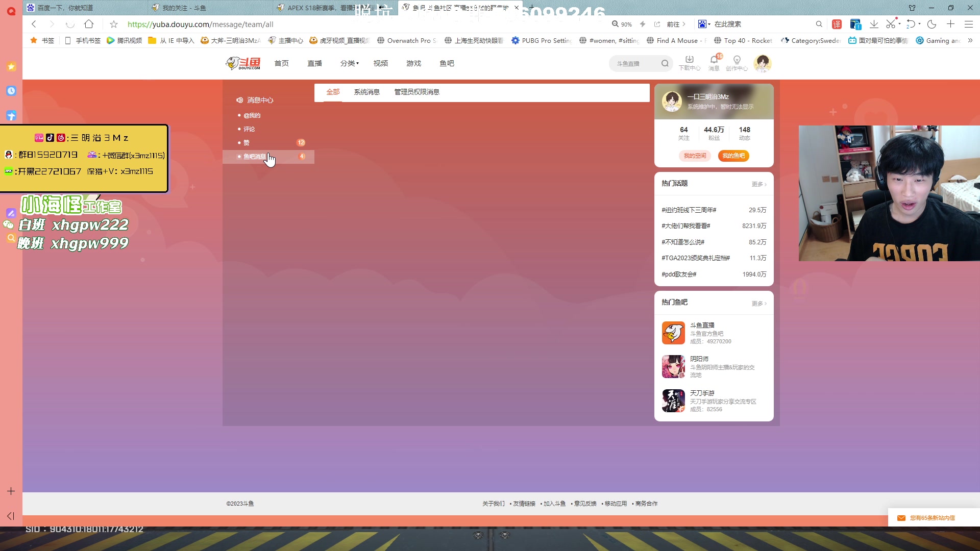Click the browser home icon

point(89,24)
